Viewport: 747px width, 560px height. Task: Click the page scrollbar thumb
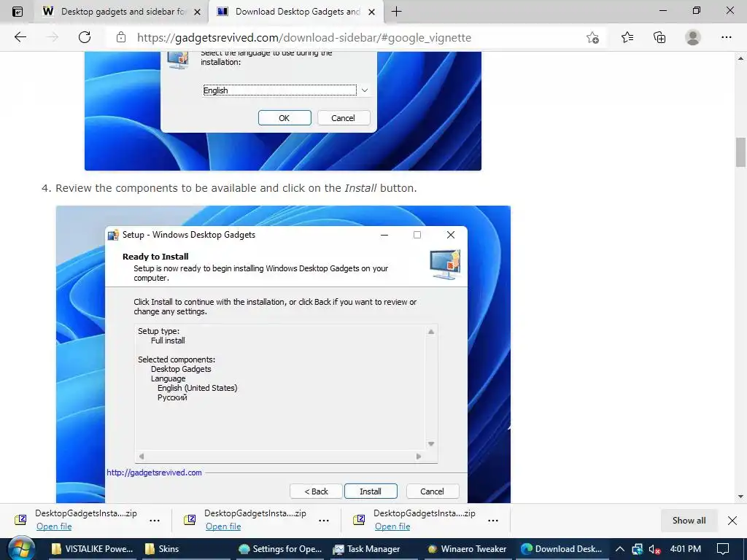click(741, 152)
